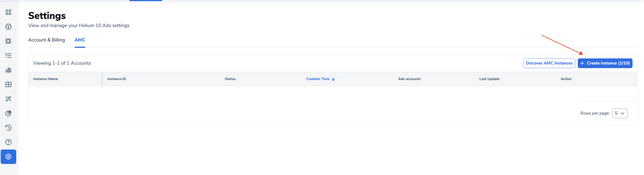Open the dashboard grid icon in sidebar

[8, 12]
